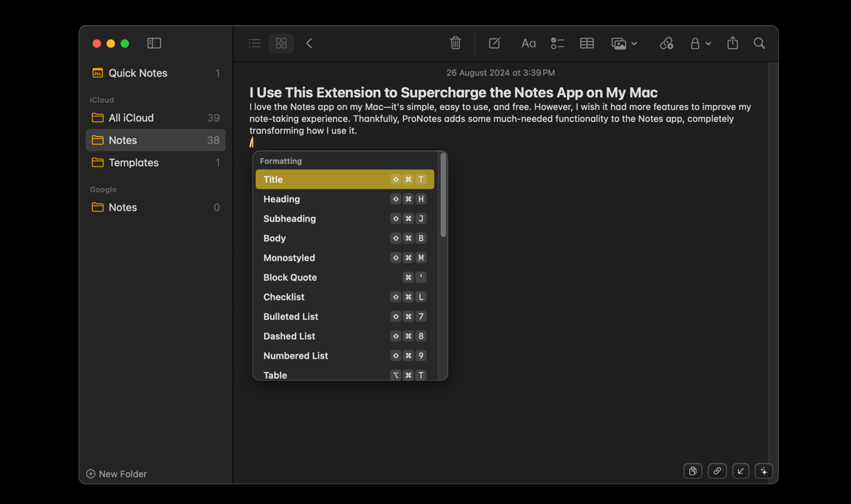
Task: Select Table in the slash menu
Action: point(345,375)
